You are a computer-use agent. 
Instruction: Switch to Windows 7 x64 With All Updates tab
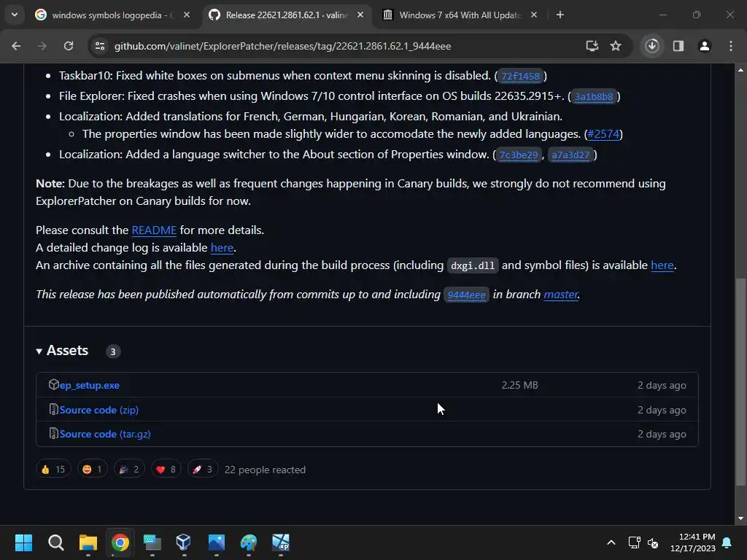[460, 15]
